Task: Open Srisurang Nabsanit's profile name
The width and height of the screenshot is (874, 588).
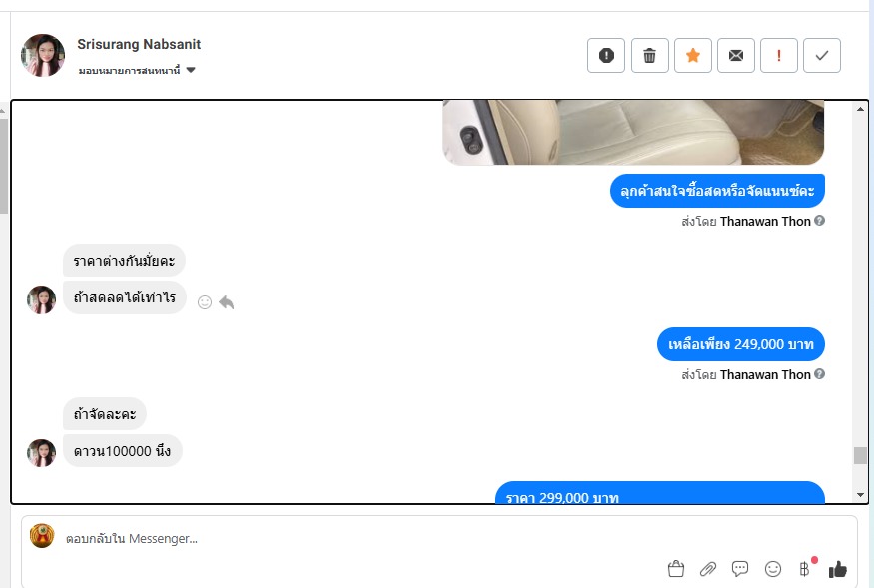Action: point(139,44)
